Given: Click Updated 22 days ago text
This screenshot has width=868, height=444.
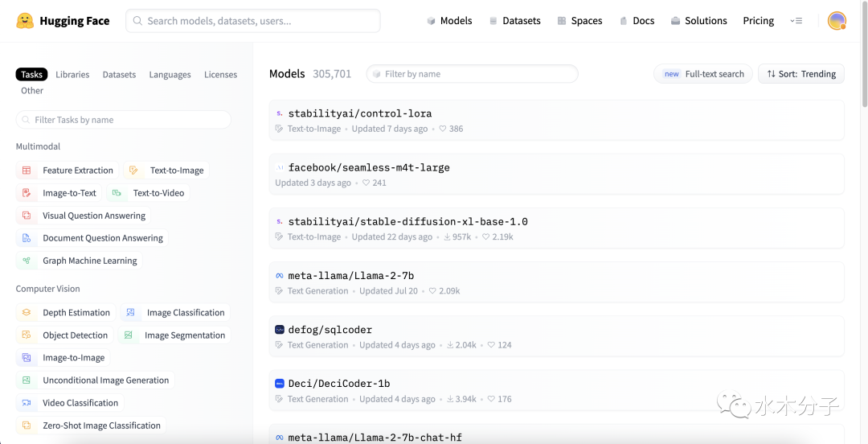Looking at the screenshot, I should point(392,236).
